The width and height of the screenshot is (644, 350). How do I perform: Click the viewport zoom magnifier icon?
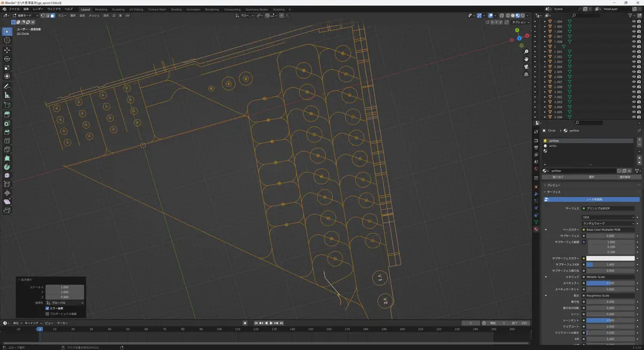(x=526, y=52)
